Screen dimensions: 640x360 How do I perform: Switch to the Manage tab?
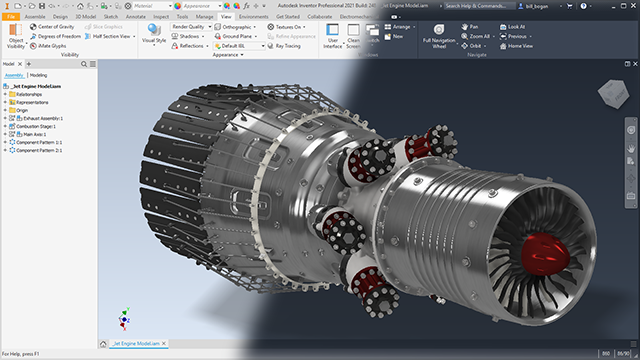(x=204, y=17)
